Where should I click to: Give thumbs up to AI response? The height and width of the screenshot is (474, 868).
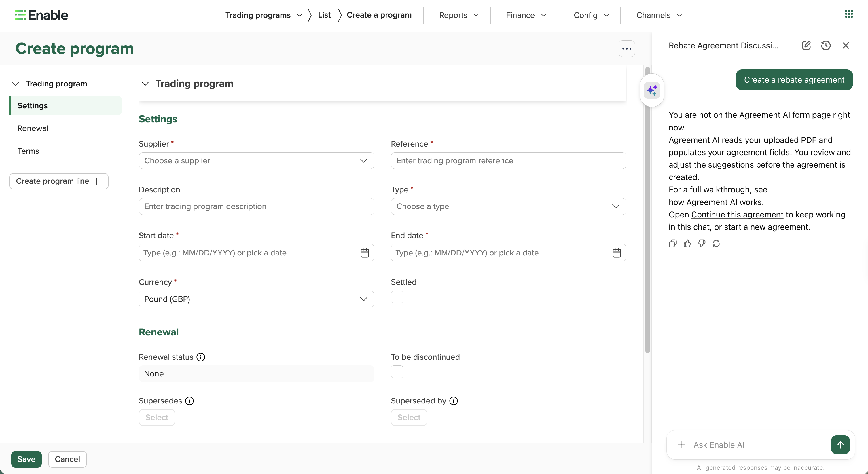687,244
